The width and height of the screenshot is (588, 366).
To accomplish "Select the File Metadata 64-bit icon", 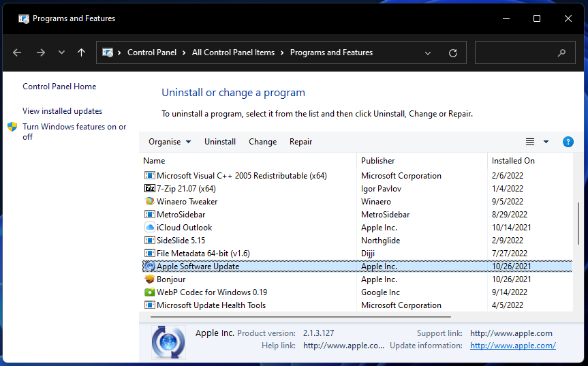I will pyautogui.click(x=150, y=254).
